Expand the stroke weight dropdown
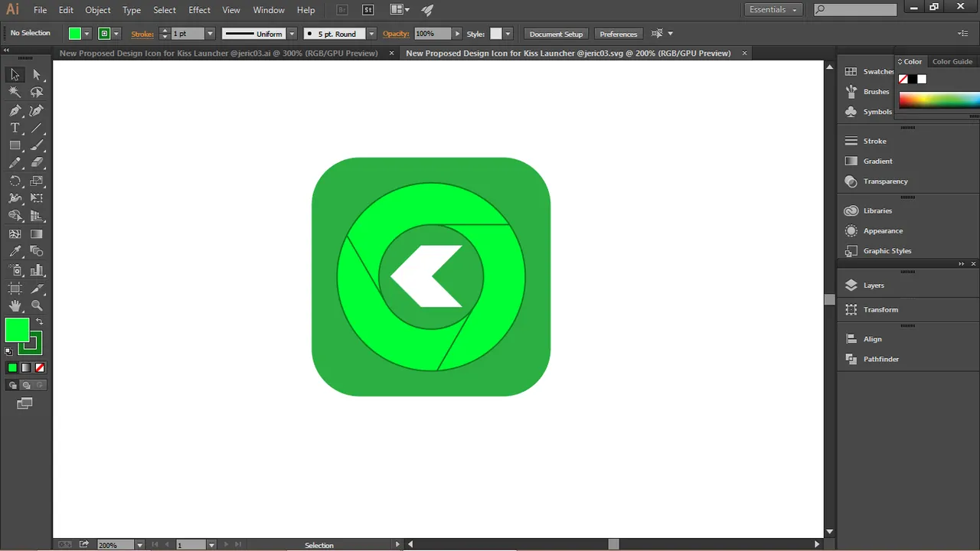This screenshot has height=551, width=980. (210, 34)
